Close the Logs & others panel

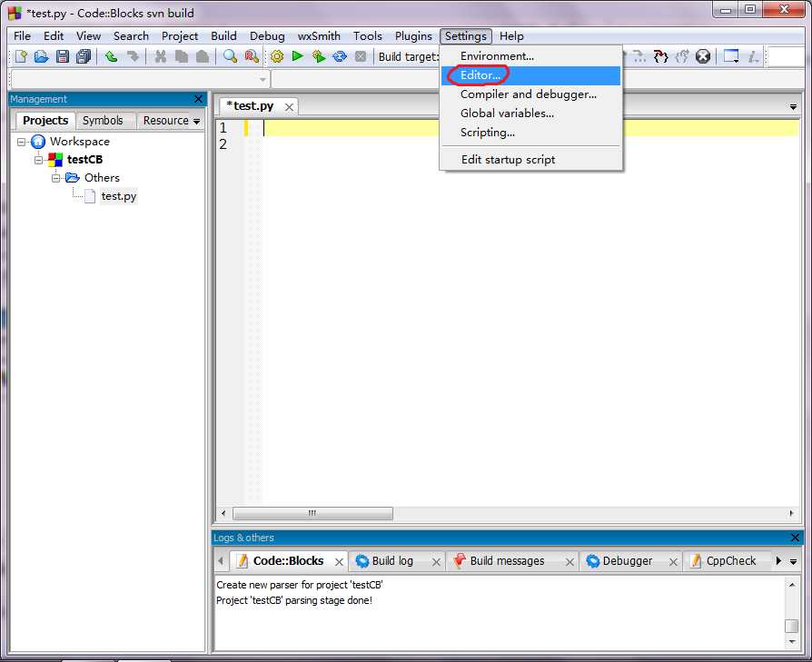pyautogui.click(x=795, y=538)
